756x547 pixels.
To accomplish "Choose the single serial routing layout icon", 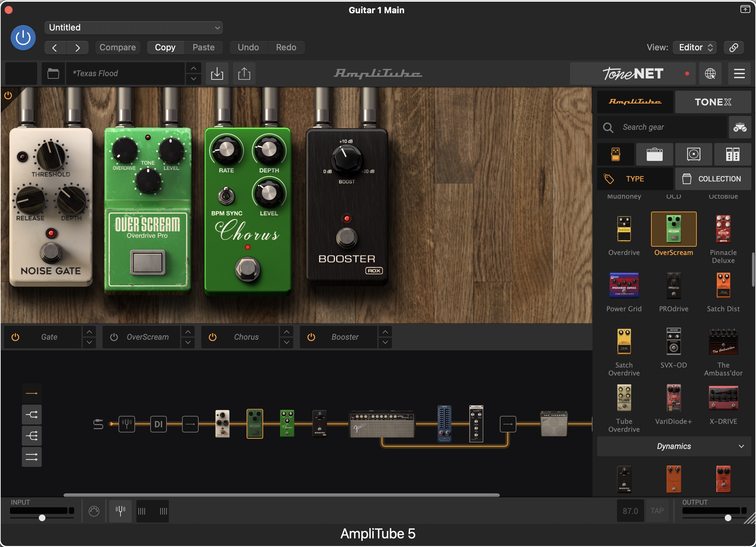I will tap(32, 394).
